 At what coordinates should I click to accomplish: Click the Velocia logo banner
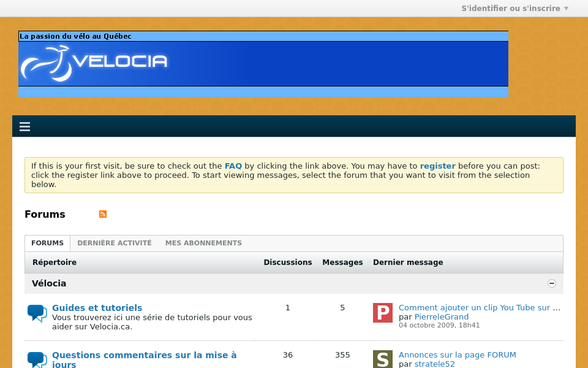(94, 61)
